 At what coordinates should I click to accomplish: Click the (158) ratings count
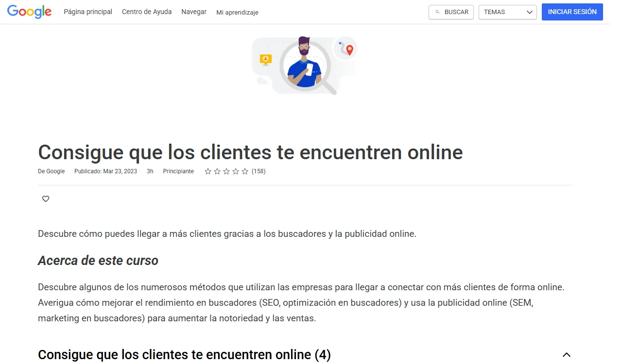point(259,171)
